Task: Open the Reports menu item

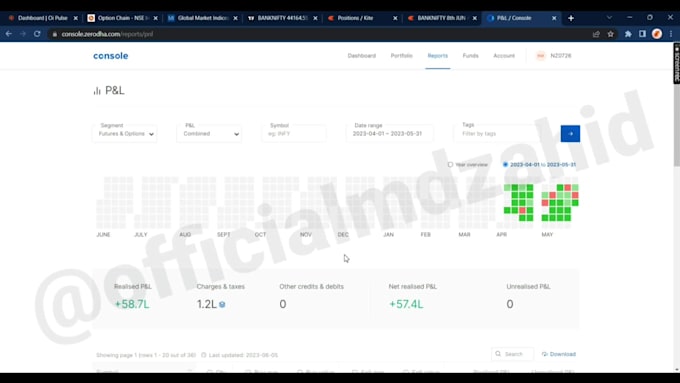Action: coord(438,56)
